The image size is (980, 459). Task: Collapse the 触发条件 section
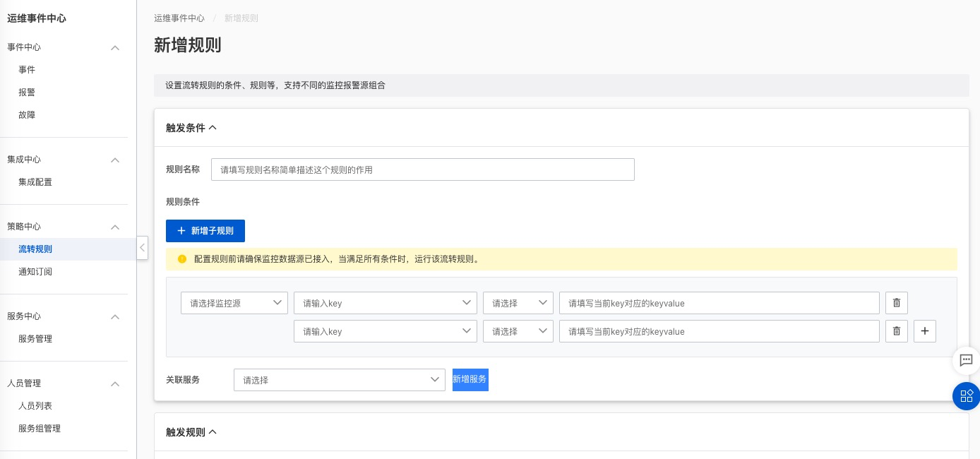click(213, 128)
